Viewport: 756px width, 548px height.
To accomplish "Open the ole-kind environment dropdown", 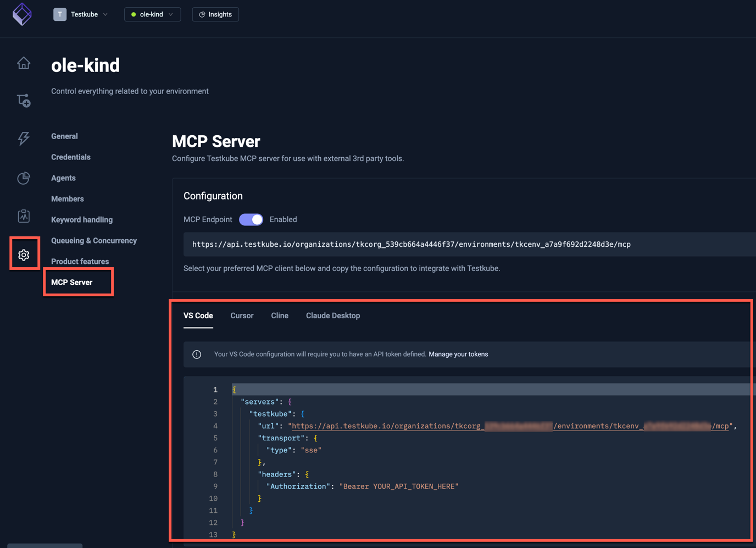I will (152, 14).
